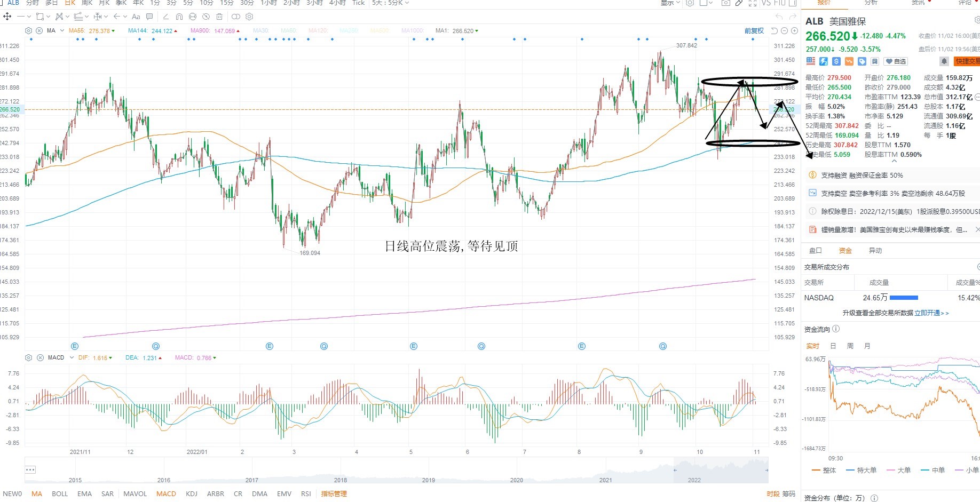Select the KDJ indicator tab
Screen dimensions: 980x502
pyautogui.click(x=192, y=494)
